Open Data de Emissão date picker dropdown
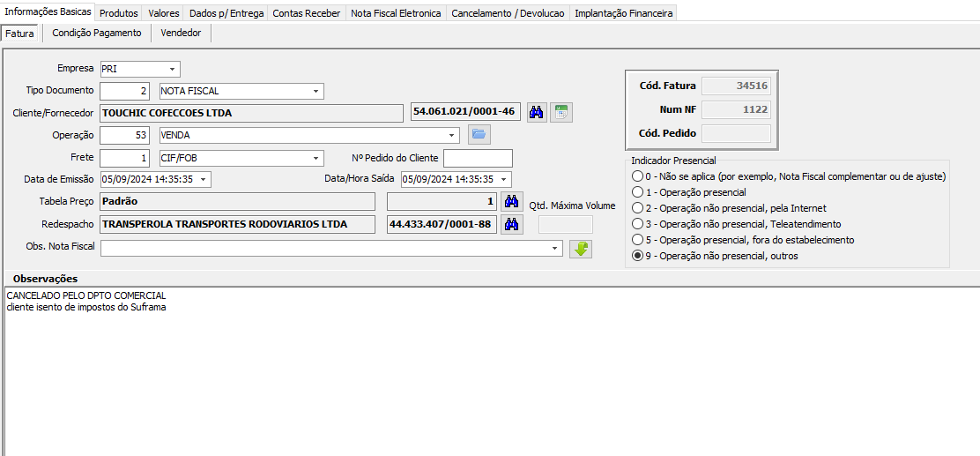This screenshot has height=456, width=980. click(x=204, y=180)
